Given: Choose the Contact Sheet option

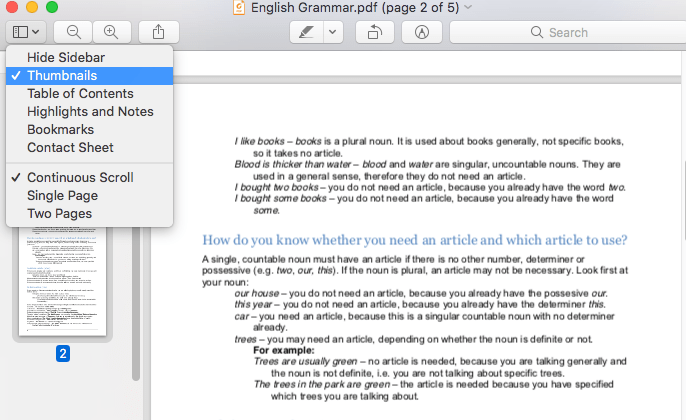Looking at the screenshot, I should (70, 148).
